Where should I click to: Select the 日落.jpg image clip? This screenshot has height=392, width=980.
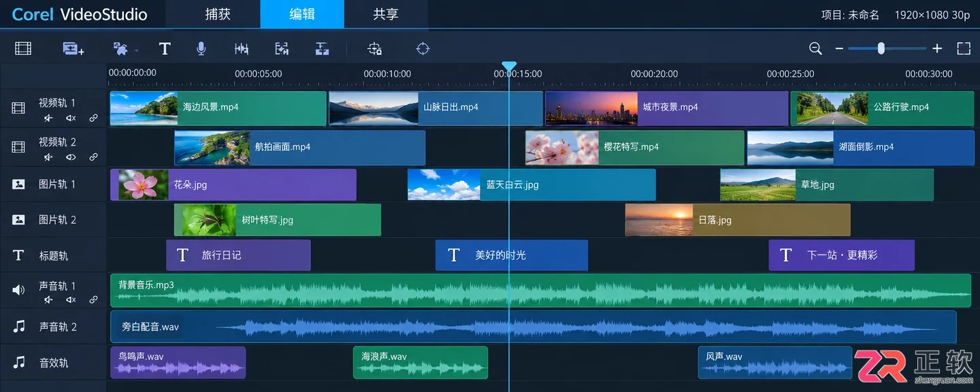coord(738,220)
